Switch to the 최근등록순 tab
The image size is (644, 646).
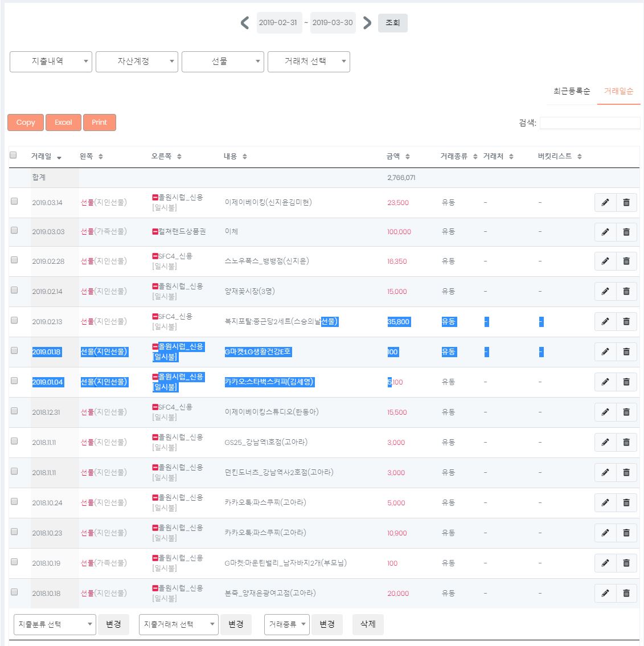point(571,91)
